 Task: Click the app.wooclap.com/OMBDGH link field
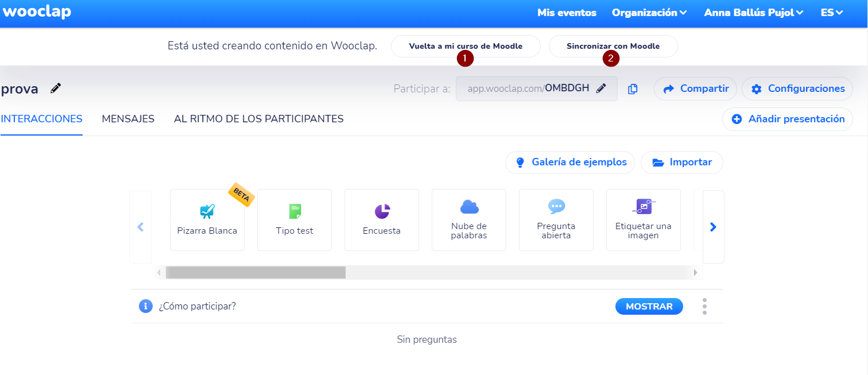pos(537,88)
